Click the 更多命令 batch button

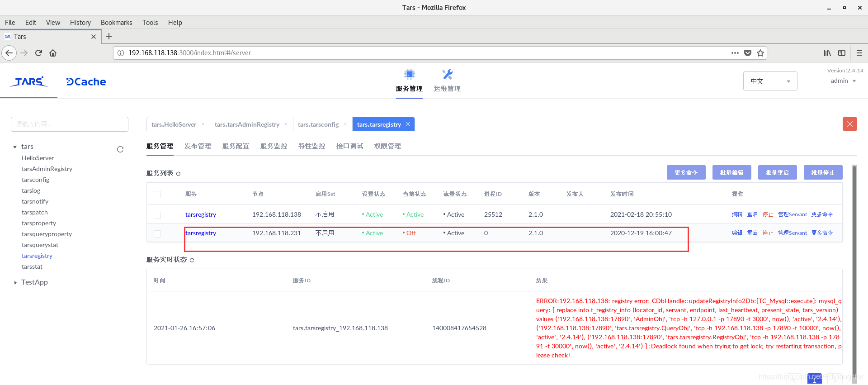pos(686,172)
